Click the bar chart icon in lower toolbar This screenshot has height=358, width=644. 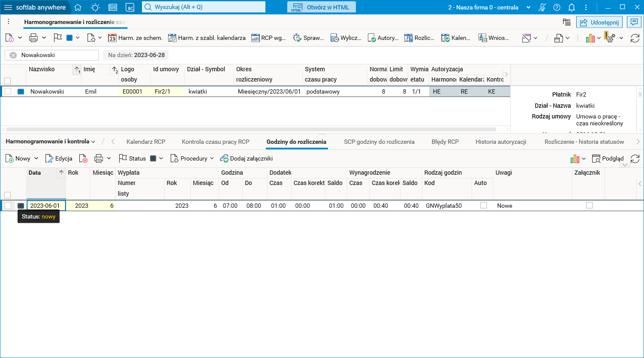[x=575, y=159]
